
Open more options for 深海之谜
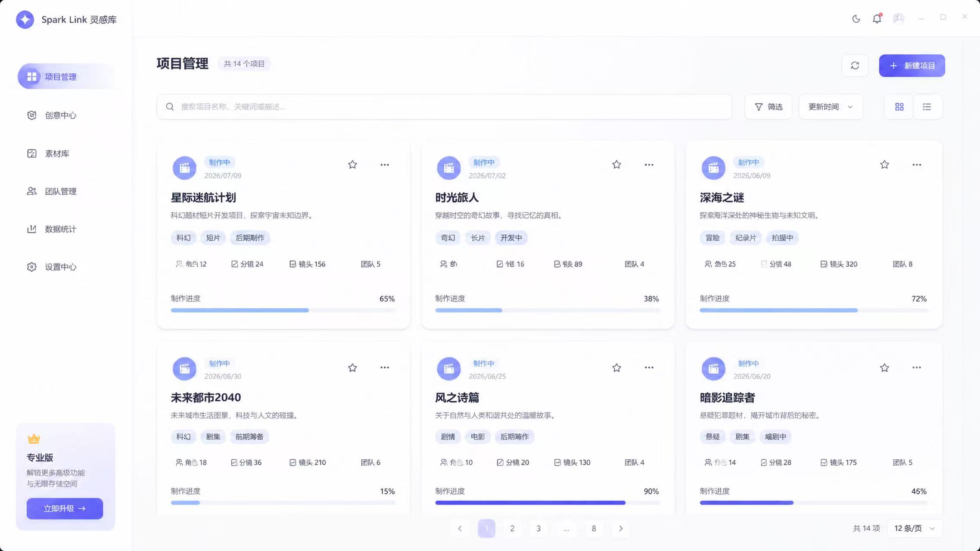click(x=917, y=165)
